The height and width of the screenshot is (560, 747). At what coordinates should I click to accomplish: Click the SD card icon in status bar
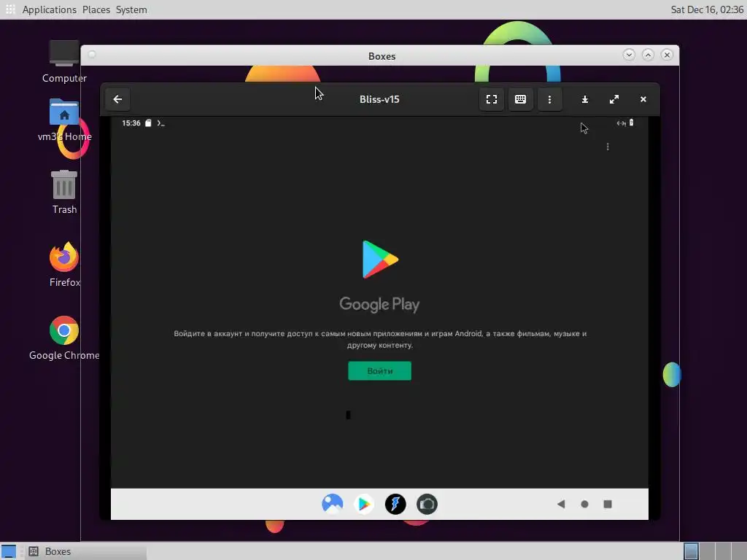148,122
